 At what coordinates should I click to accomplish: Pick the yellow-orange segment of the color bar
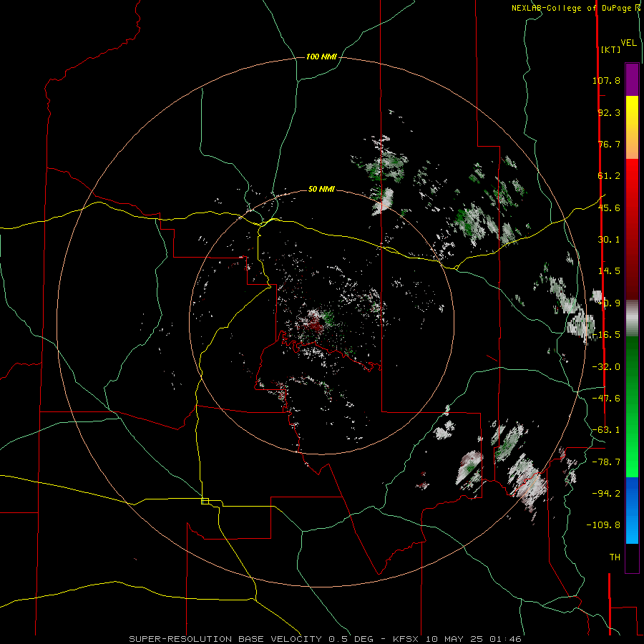point(632,127)
